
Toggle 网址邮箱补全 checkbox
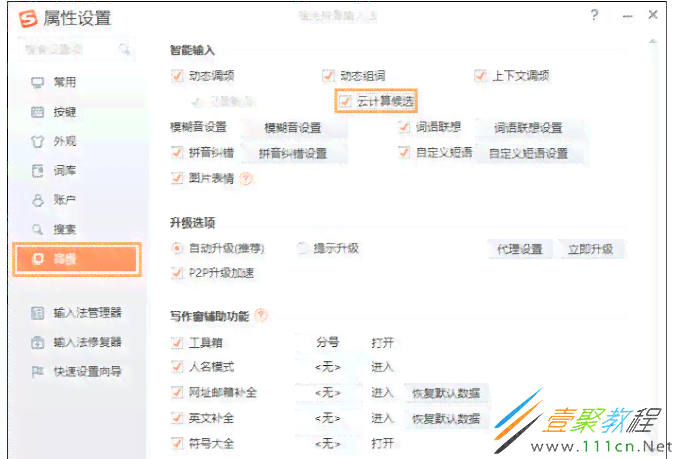pyautogui.click(x=177, y=392)
